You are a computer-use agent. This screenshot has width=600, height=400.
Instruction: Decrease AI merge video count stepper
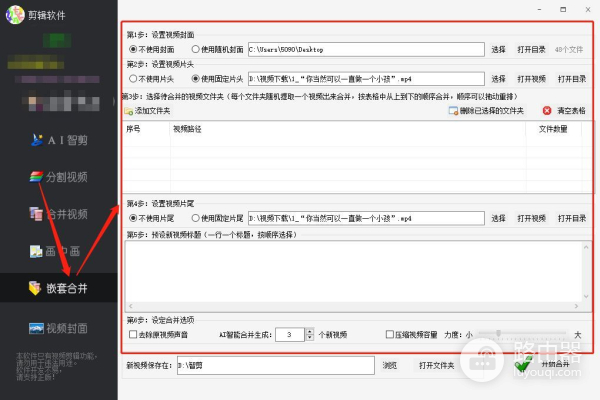310,338
